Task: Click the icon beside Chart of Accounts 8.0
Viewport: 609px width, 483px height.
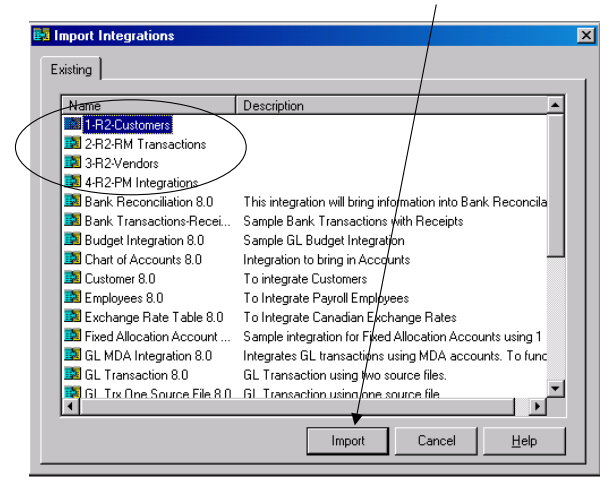Action: coord(73,259)
